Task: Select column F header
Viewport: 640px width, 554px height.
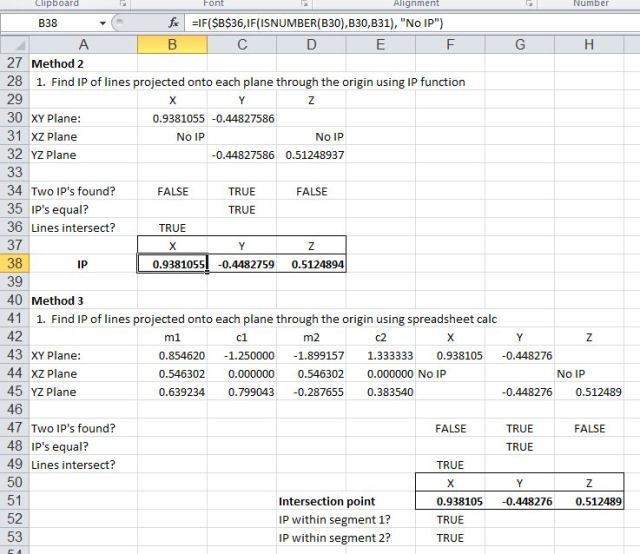Action: tap(450, 44)
